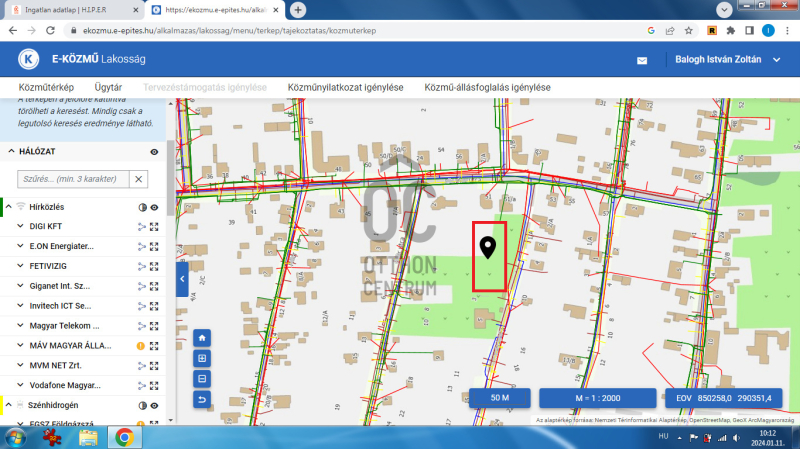Image resolution: width=800 pixels, height=449 pixels.
Task: Zoom in using the plus map button
Action: pos(202,358)
